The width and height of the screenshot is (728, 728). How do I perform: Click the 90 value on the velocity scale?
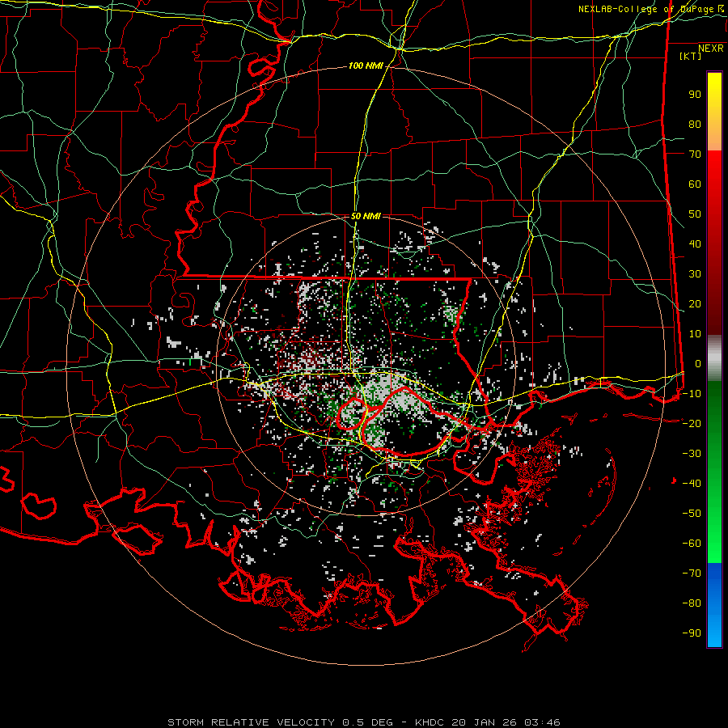pos(695,95)
